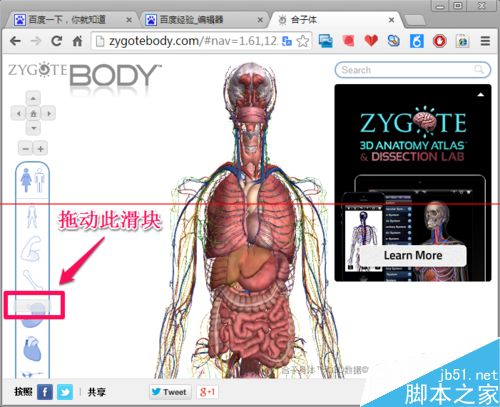Zoom in with the plus button
This screenshot has height=407, width=500.
coord(40,149)
